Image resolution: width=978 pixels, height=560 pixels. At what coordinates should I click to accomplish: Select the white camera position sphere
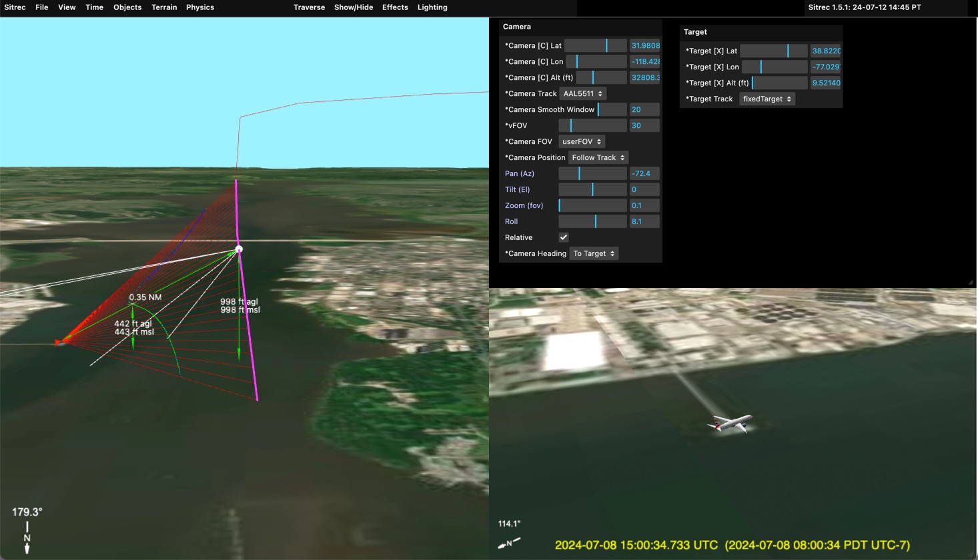[x=239, y=249]
